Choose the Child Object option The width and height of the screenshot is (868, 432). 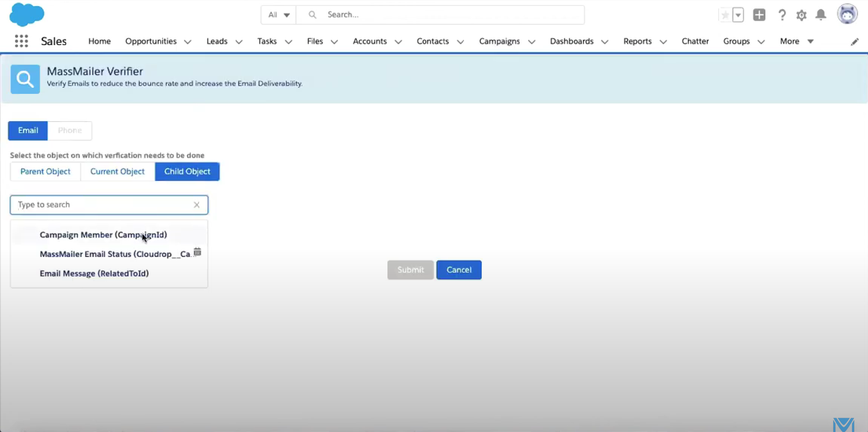187,172
